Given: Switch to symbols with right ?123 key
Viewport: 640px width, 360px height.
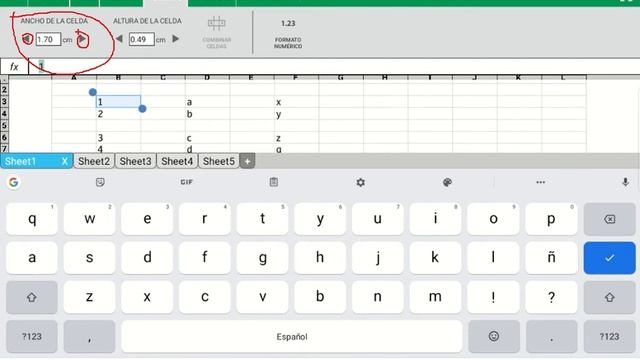Looking at the screenshot, I should click(x=609, y=336).
